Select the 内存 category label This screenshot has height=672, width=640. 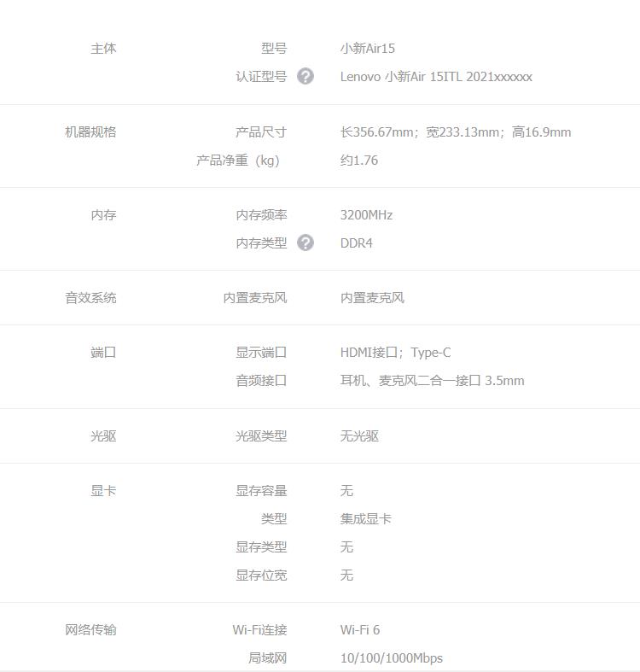tap(103, 214)
